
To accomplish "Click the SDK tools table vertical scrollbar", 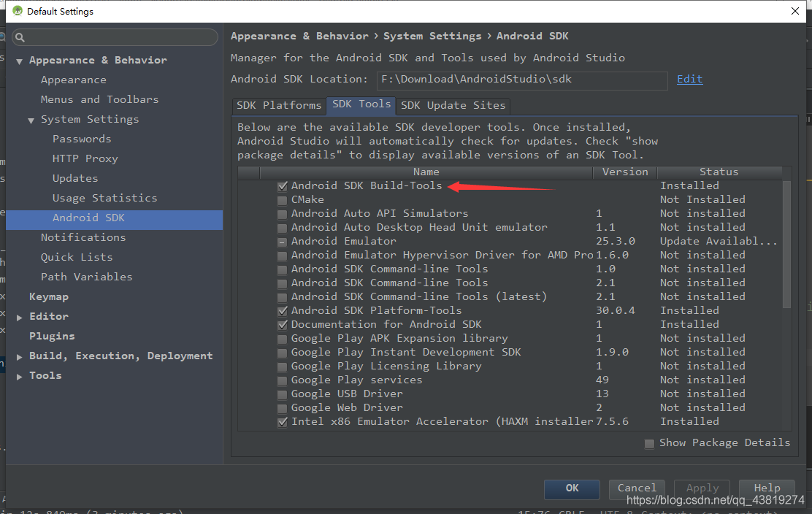I will [786, 245].
